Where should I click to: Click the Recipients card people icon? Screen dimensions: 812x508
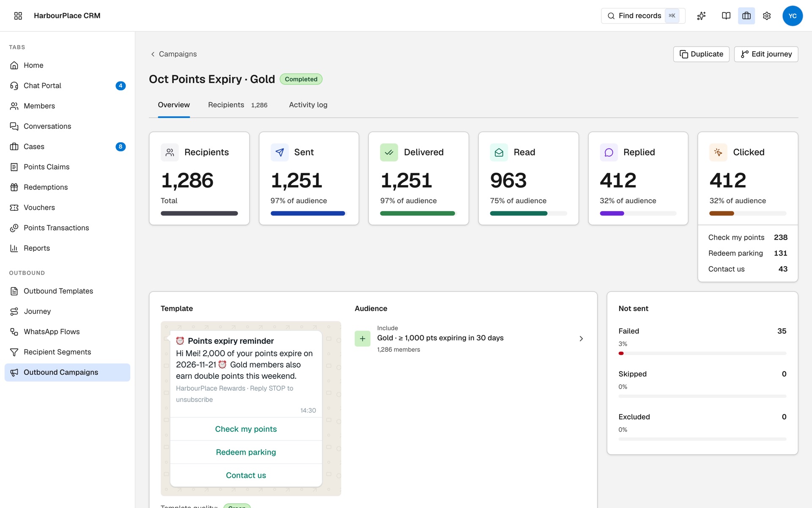pyautogui.click(x=170, y=152)
